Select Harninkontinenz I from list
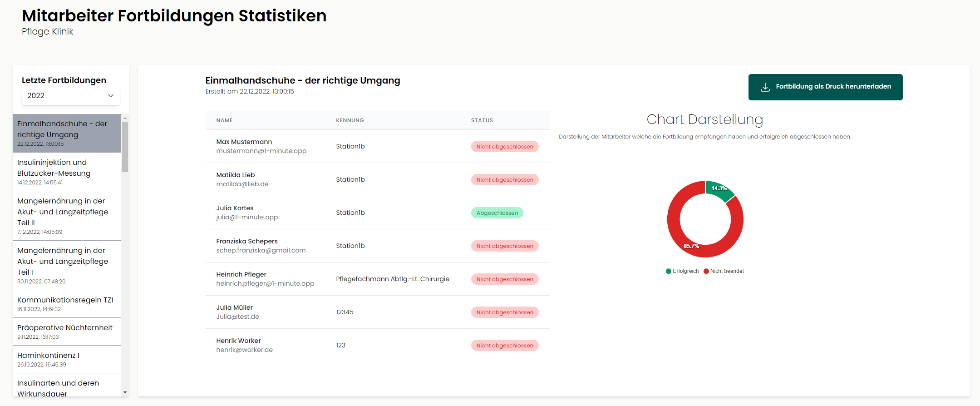 coord(67,359)
